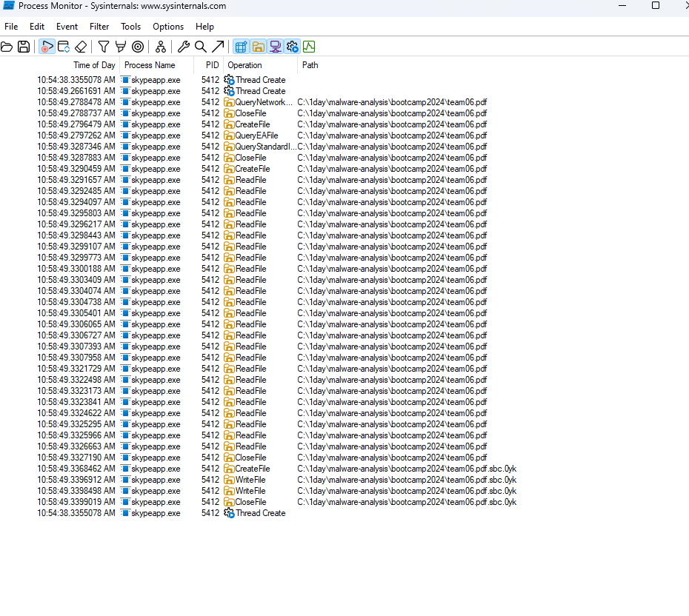The image size is (689, 616).
Task: Maximize the Process Monitor window
Action: click(x=656, y=6)
